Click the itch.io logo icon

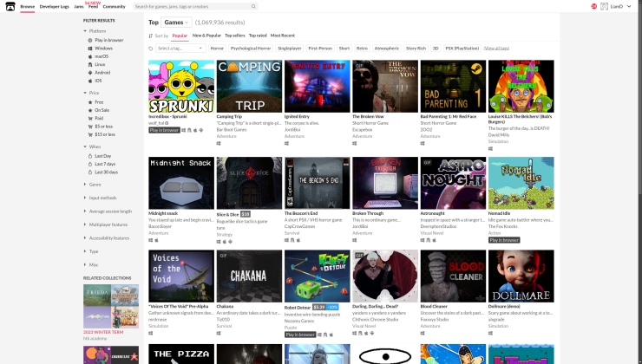[x=10, y=6]
